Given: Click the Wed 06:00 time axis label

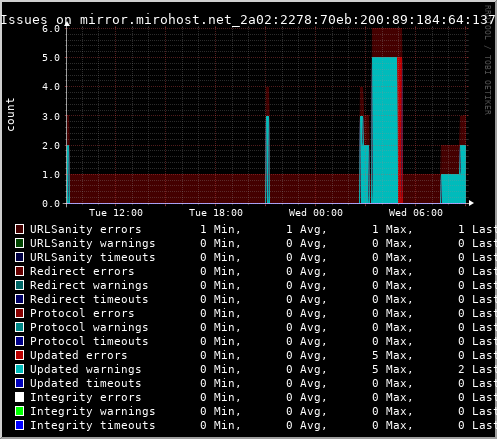Looking at the screenshot, I should click(416, 213).
